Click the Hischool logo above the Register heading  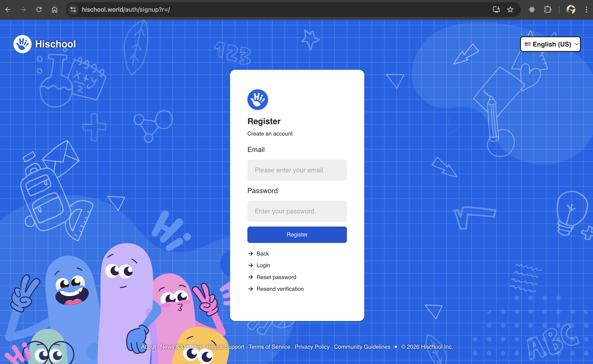pos(258,99)
